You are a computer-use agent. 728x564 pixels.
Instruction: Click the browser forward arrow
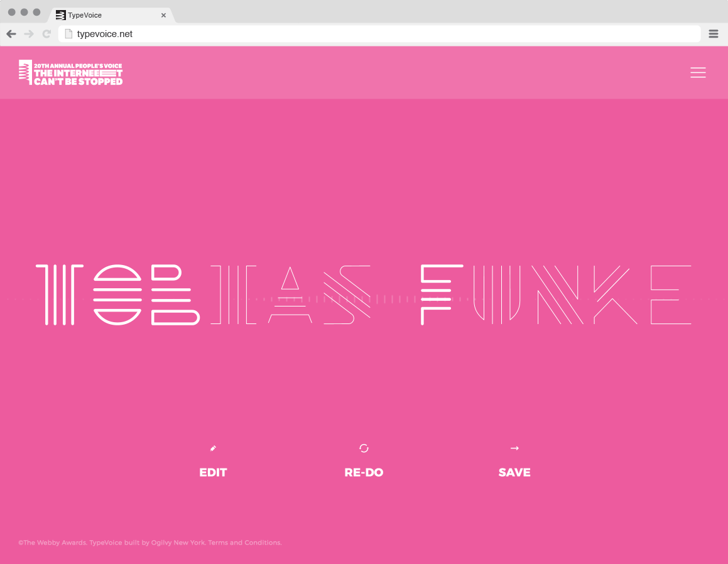29,34
